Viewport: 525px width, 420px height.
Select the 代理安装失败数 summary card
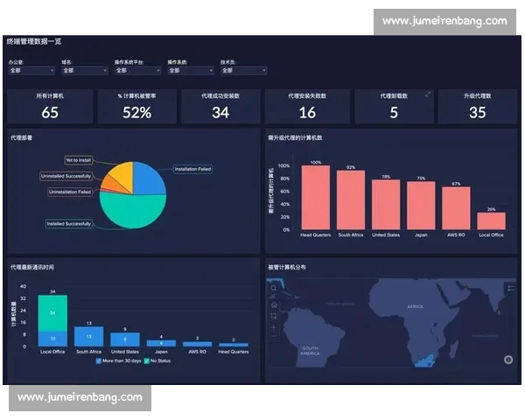(x=307, y=107)
